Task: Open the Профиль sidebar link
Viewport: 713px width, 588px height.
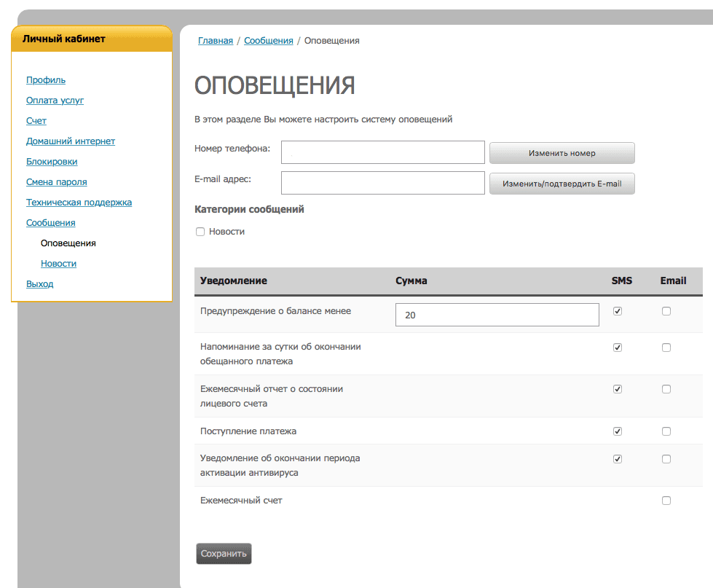Action: point(46,79)
